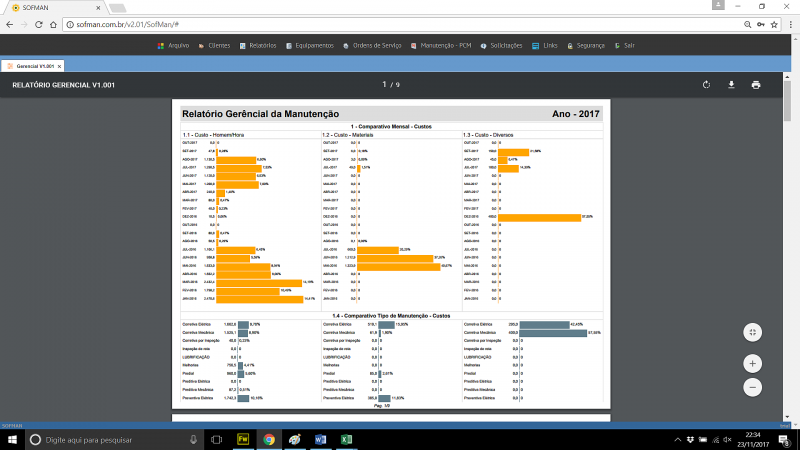Image resolution: width=800 pixels, height=450 pixels.
Task: Zoom in on the PDF report
Action: 753,363
